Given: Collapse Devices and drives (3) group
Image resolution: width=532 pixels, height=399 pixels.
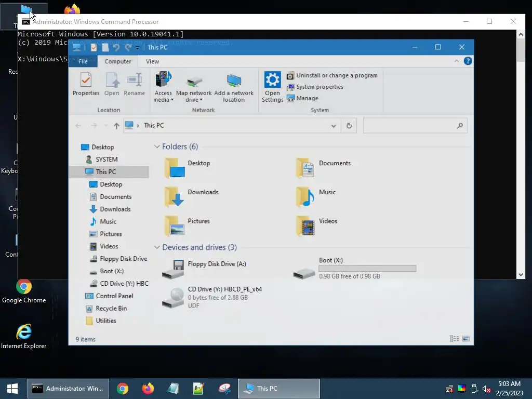Looking at the screenshot, I should (x=157, y=247).
